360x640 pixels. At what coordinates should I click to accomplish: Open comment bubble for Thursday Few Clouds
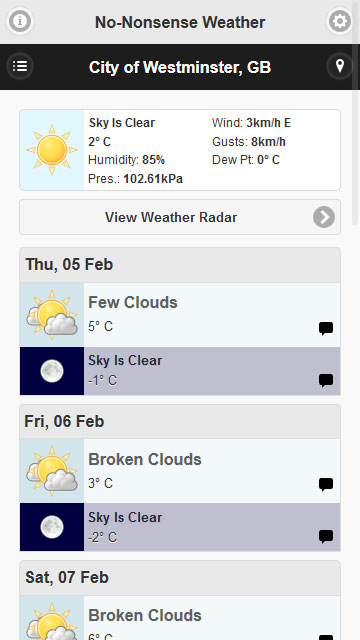(326, 328)
